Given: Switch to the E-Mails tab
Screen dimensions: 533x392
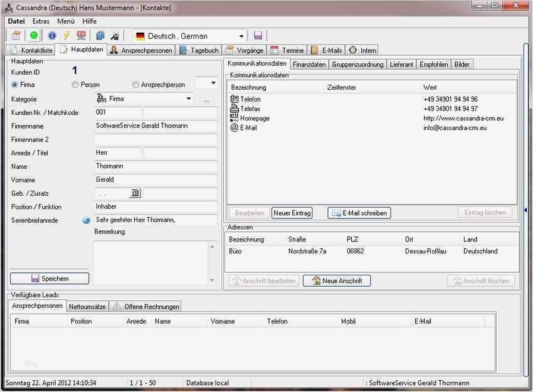Looking at the screenshot, I should tap(327, 50).
